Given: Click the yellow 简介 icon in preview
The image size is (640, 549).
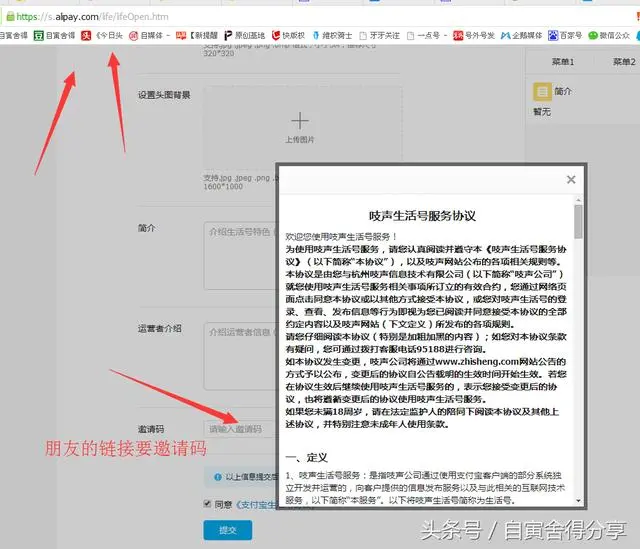Looking at the screenshot, I should (542, 91).
